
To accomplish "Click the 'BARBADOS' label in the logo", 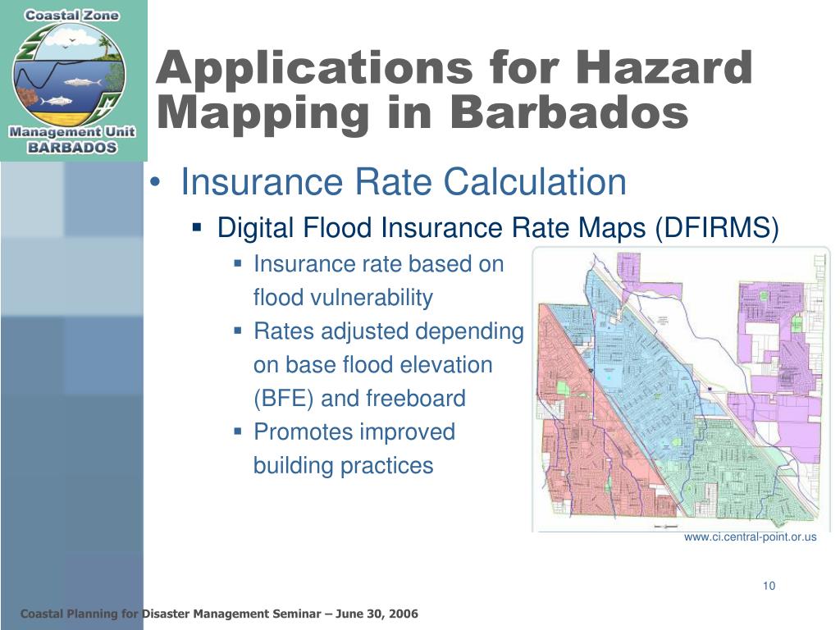I will [72, 148].
